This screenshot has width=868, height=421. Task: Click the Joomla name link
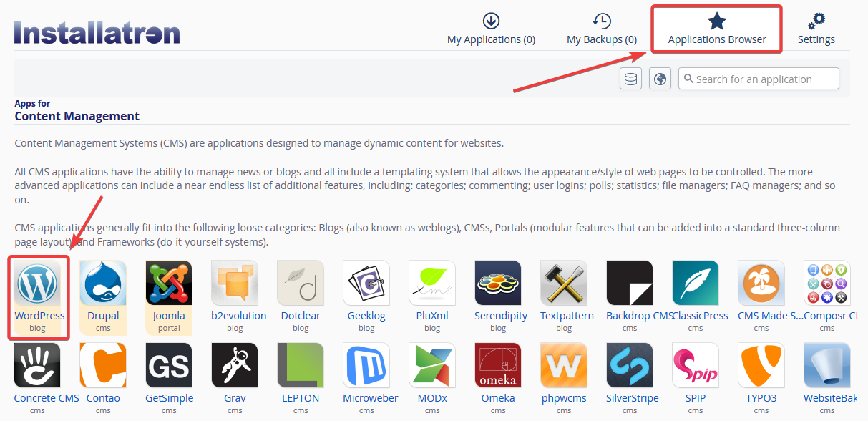[x=169, y=316]
